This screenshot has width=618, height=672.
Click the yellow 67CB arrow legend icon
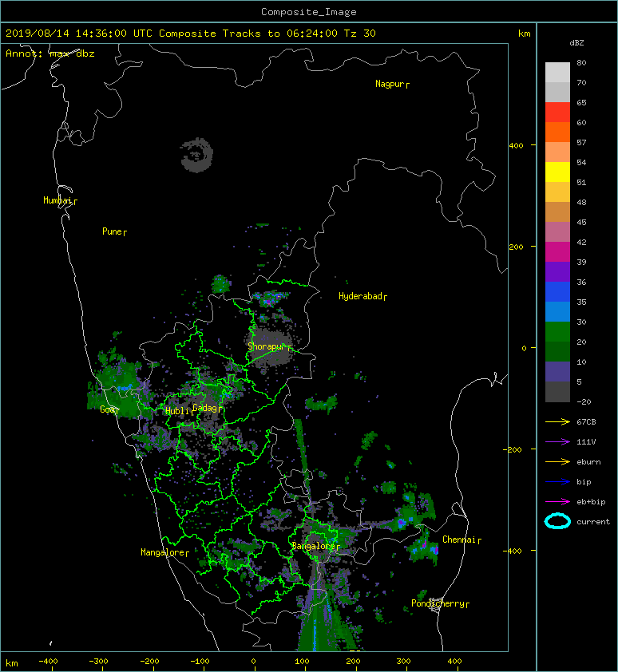point(557,422)
